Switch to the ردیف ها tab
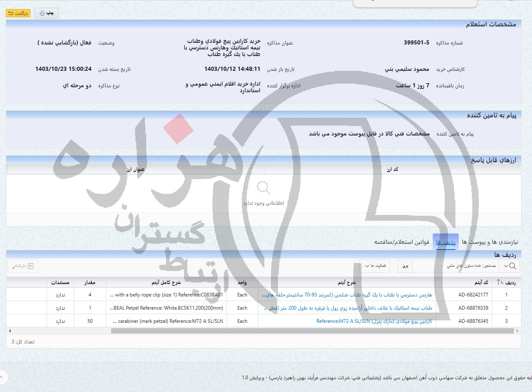The image size is (532, 392). [x=446, y=242]
